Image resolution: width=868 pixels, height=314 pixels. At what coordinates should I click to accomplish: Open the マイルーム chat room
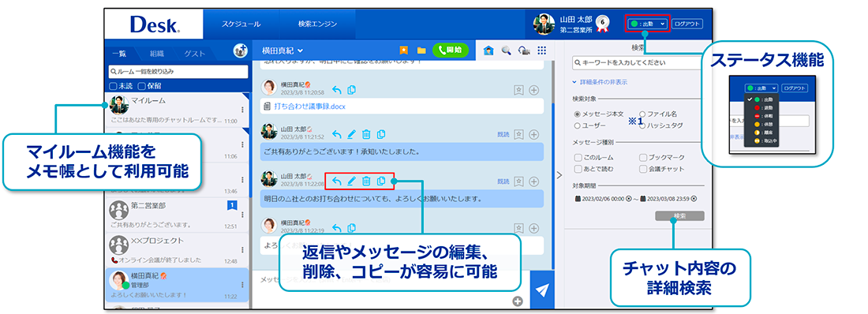point(178,110)
